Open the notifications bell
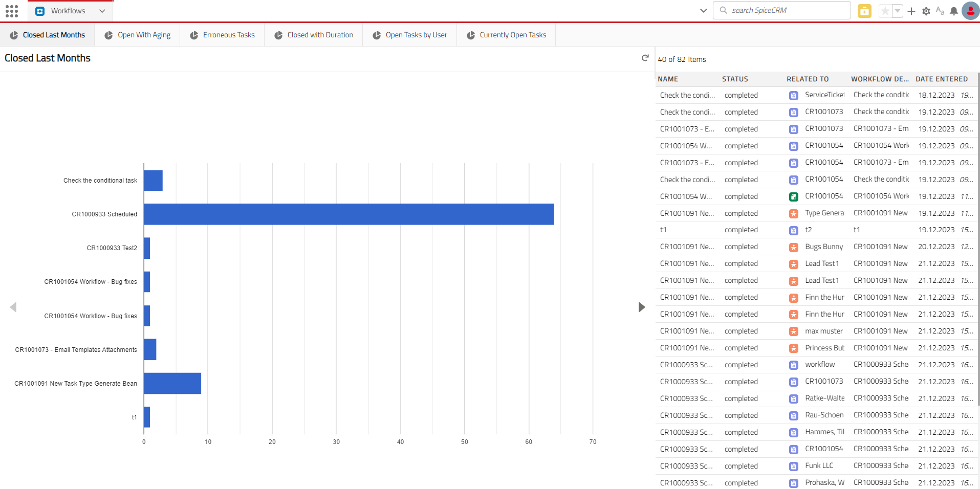Screen dimensions: 980x489 pos(954,11)
